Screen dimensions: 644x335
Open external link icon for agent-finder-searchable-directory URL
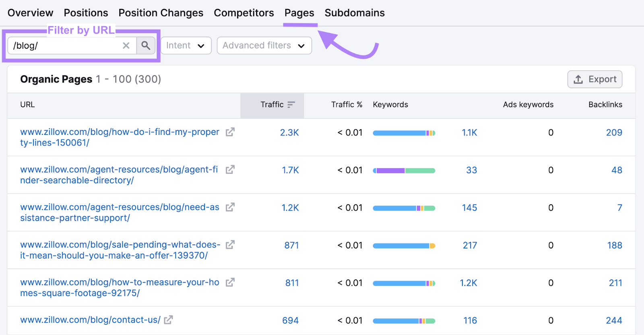(x=230, y=170)
